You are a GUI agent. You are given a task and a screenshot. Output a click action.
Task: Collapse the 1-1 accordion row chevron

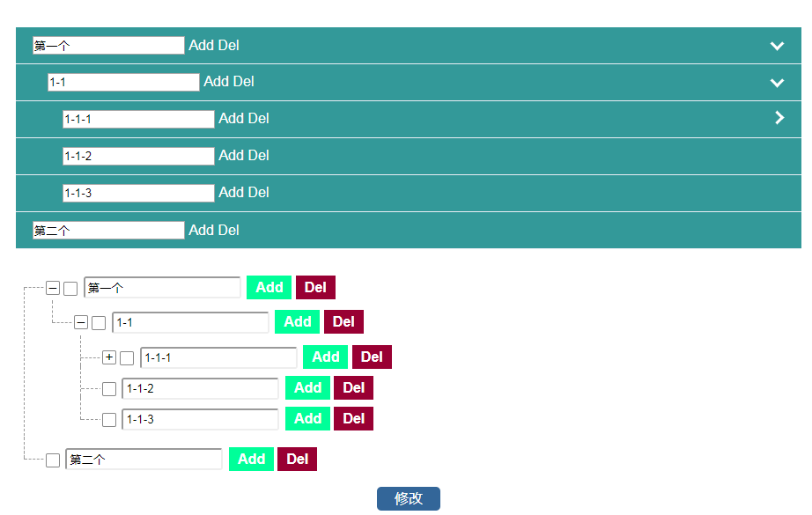[x=777, y=83]
